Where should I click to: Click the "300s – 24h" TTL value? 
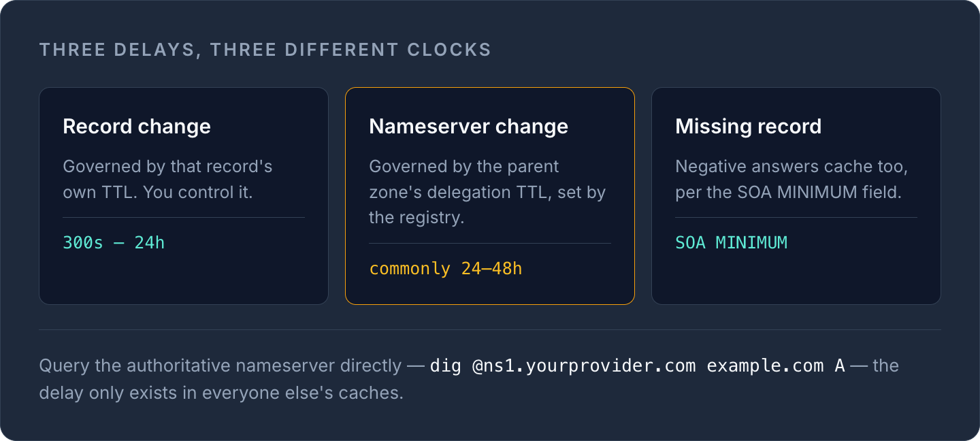114,243
